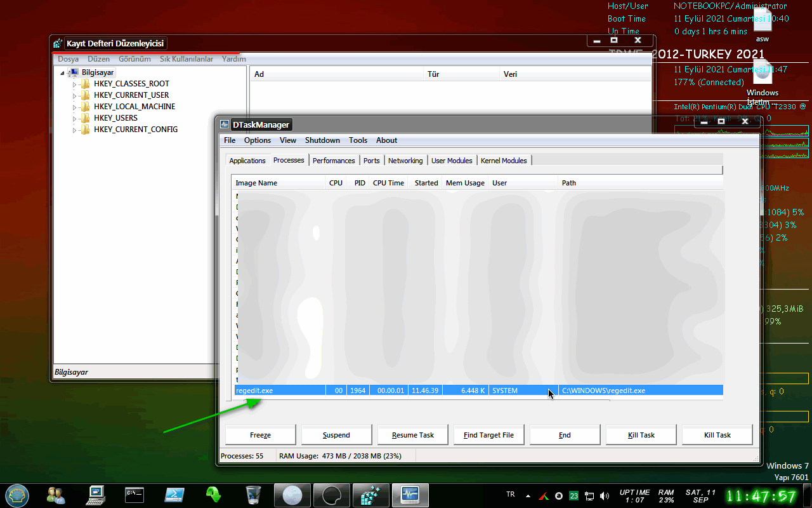This screenshot has width=812, height=508.
Task: Click the light sphere taskbar button
Action: click(x=292, y=495)
